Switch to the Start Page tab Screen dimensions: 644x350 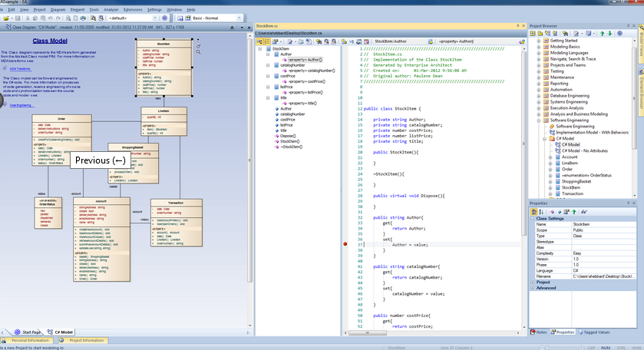[28, 332]
